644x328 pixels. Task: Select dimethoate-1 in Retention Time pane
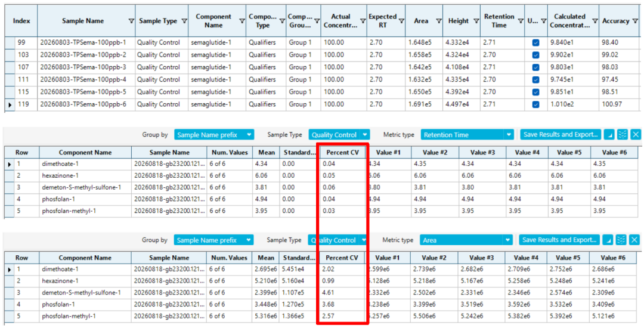[x=60, y=164]
